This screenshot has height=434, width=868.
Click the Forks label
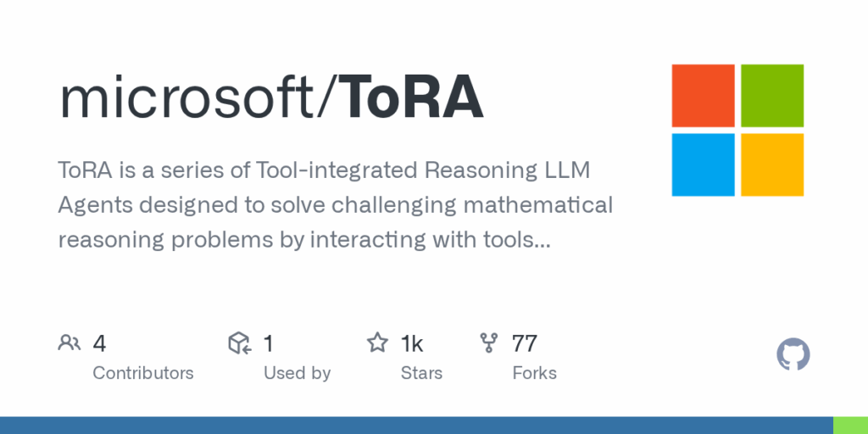tap(534, 373)
